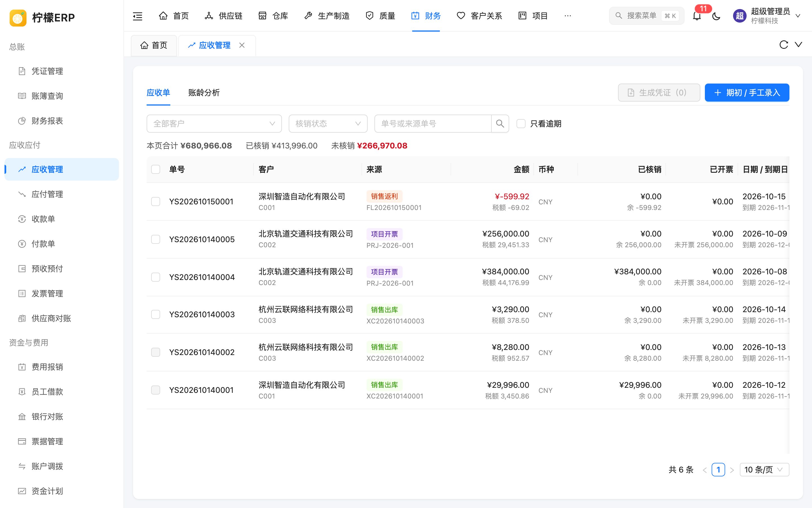Check the 只看逾期 checkbox

click(x=521, y=124)
